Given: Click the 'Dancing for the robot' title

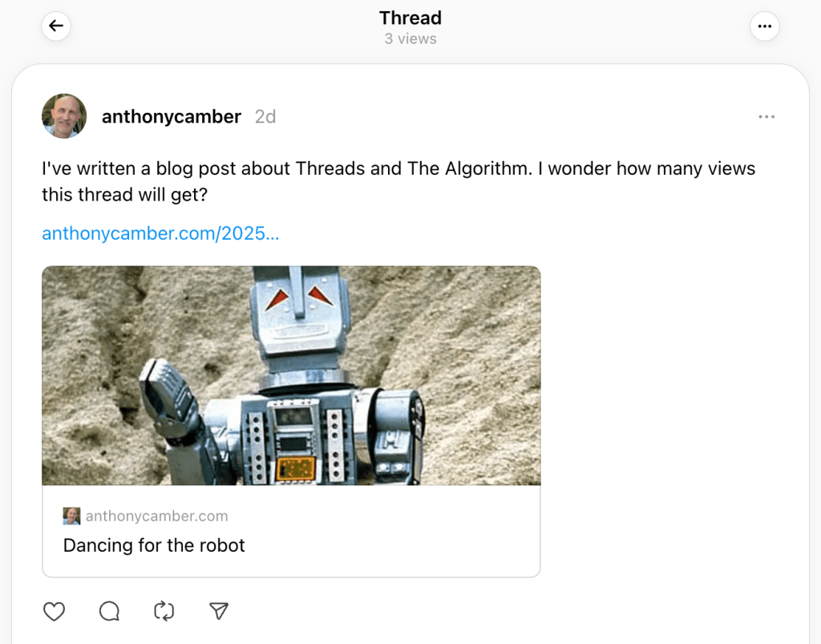Looking at the screenshot, I should click(x=154, y=545).
